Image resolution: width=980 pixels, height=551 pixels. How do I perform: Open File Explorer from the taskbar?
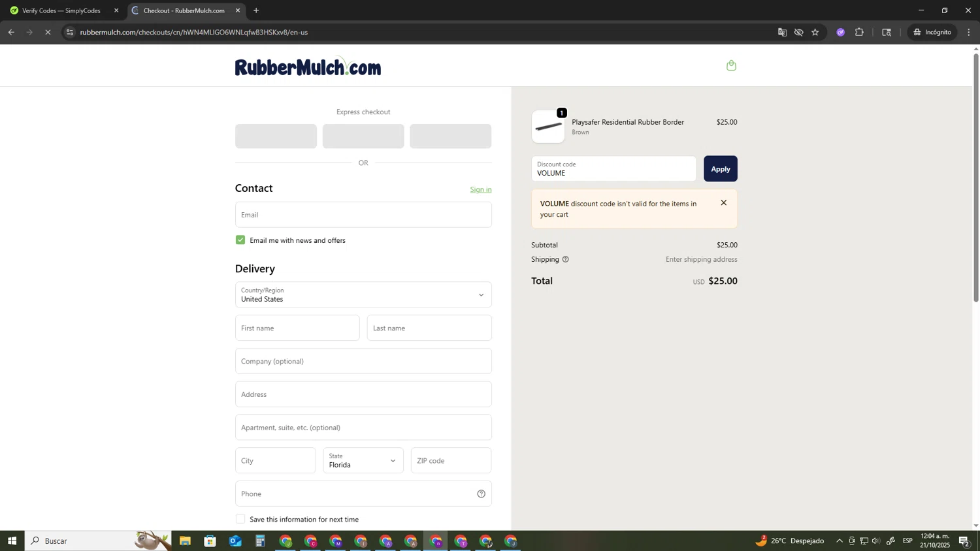(185, 541)
